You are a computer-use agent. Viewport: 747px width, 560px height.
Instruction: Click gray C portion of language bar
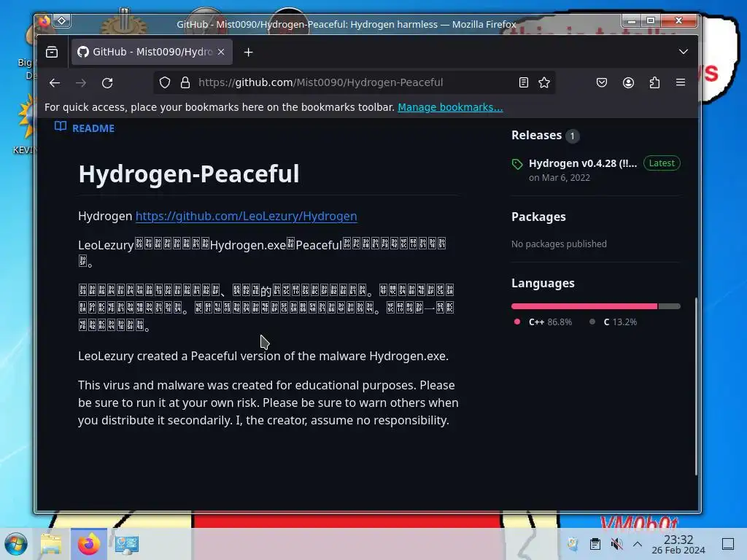[670, 306]
